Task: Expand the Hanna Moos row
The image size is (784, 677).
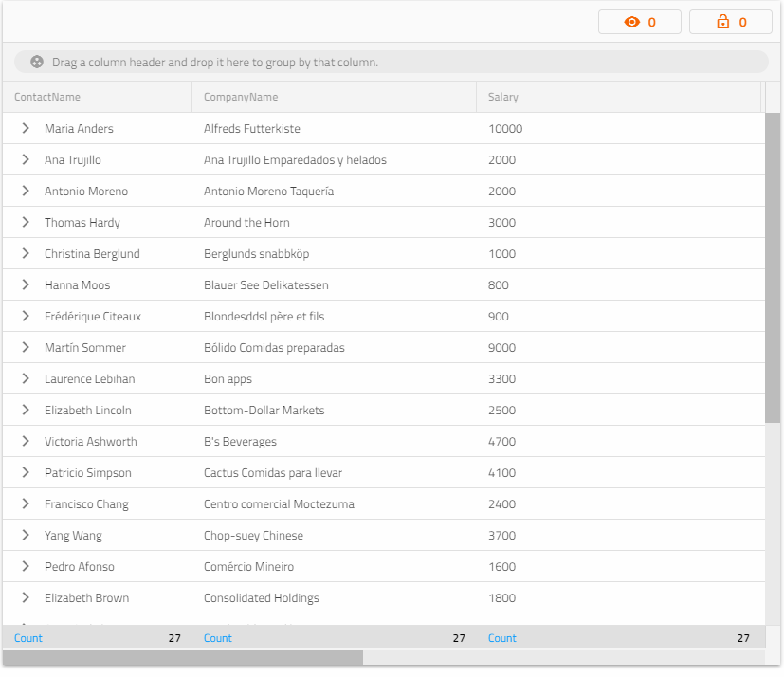Action: coord(26,284)
